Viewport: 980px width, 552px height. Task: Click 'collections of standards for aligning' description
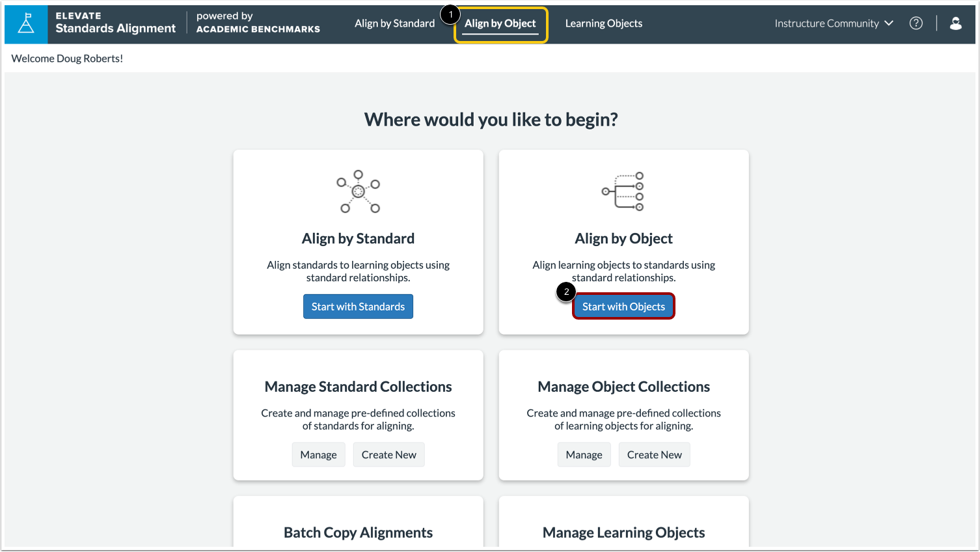(358, 420)
